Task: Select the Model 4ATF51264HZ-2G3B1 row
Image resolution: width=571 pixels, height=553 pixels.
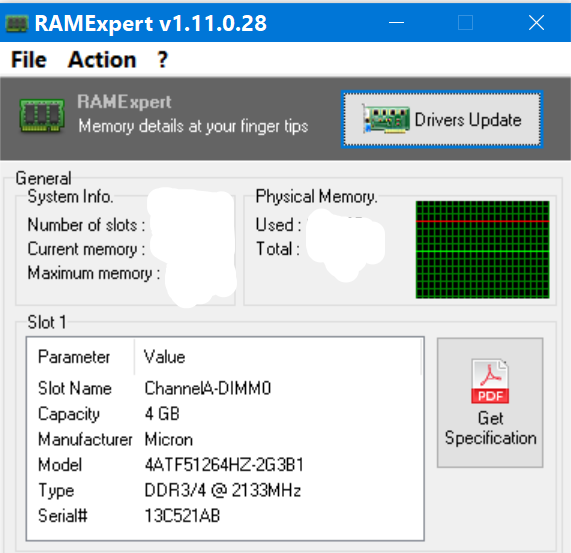Action: pos(225,465)
